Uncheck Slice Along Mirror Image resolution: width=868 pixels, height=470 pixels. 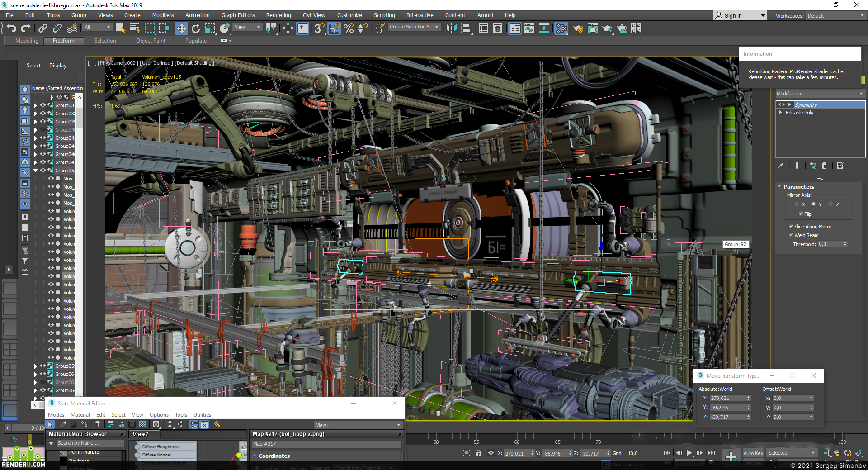[x=791, y=227]
